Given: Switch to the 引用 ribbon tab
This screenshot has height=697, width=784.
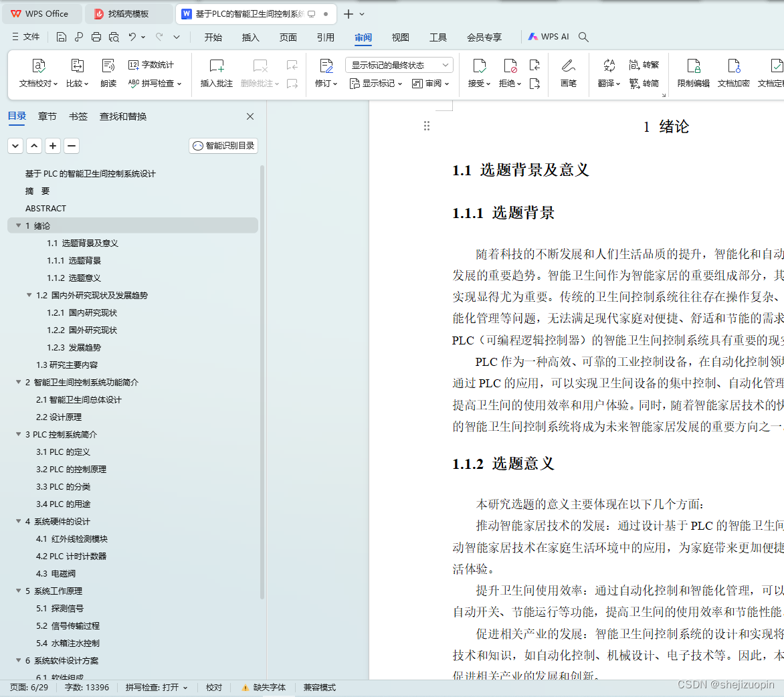Looking at the screenshot, I should [x=326, y=37].
